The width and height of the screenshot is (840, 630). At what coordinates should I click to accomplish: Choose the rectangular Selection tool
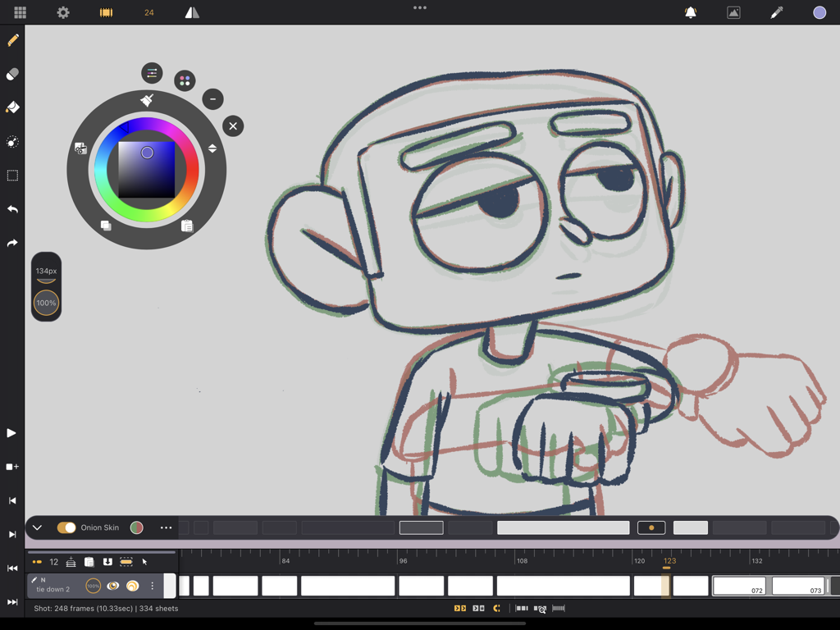pyautogui.click(x=12, y=175)
